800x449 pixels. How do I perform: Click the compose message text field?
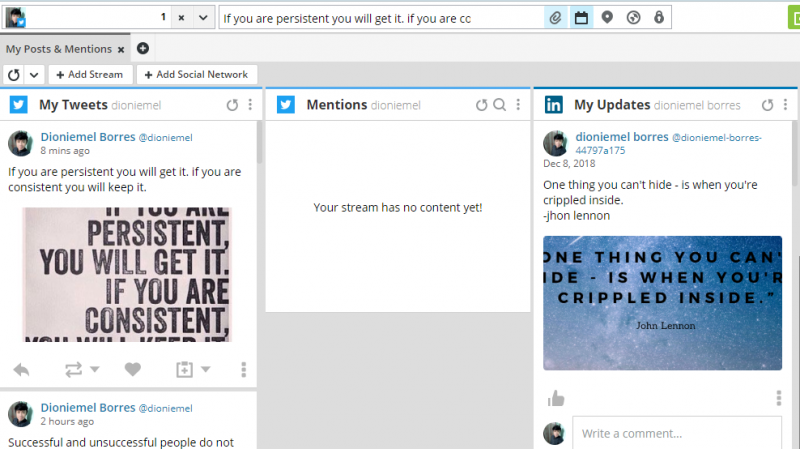[x=382, y=18]
